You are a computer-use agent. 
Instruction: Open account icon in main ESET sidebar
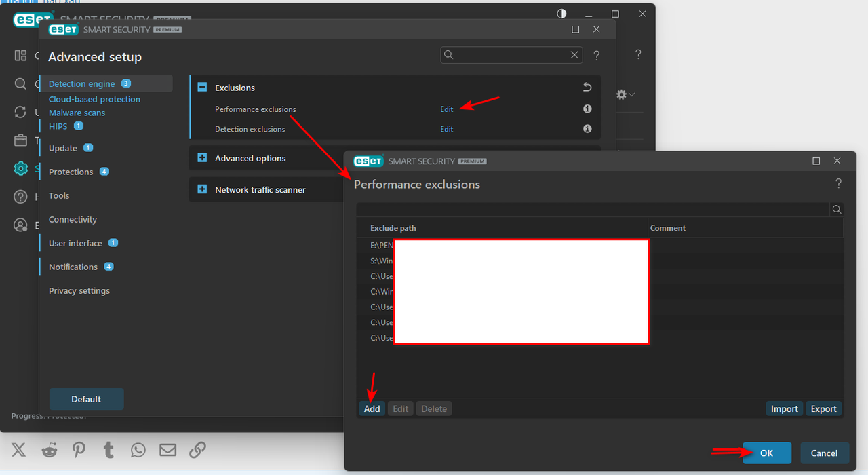click(x=20, y=225)
